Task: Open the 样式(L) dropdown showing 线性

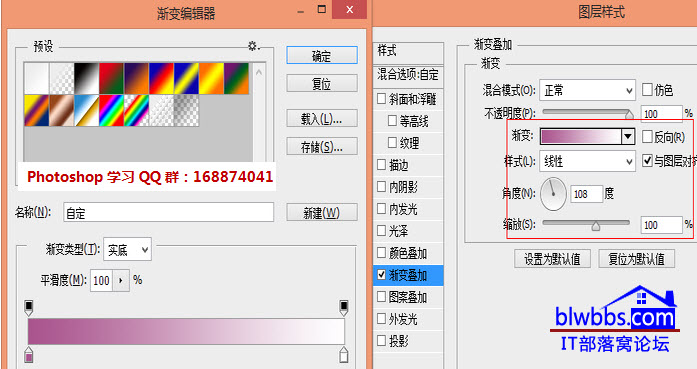Action: 588,161
